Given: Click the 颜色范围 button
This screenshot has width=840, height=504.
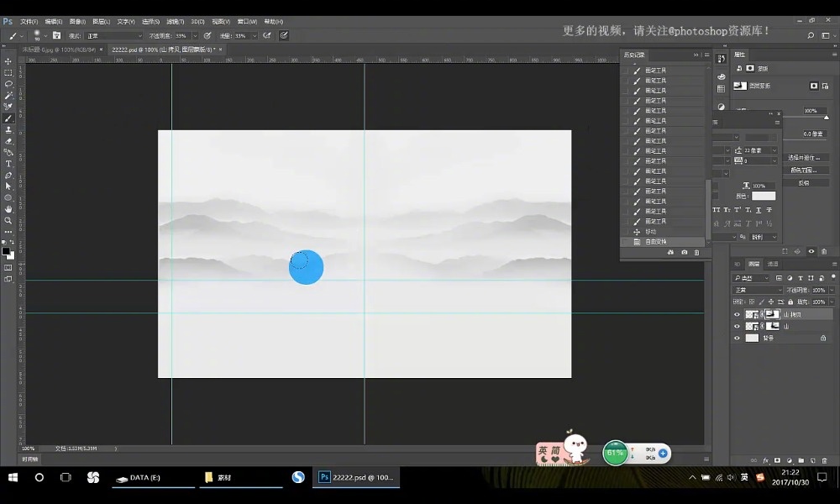Looking at the screenshot, I should pos(804,171).
